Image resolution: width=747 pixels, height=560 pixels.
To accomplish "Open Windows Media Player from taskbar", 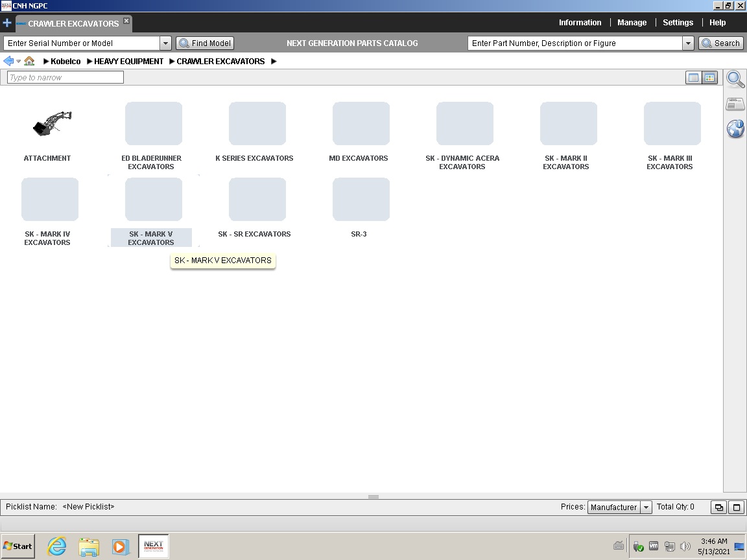I will pos(121,546).
